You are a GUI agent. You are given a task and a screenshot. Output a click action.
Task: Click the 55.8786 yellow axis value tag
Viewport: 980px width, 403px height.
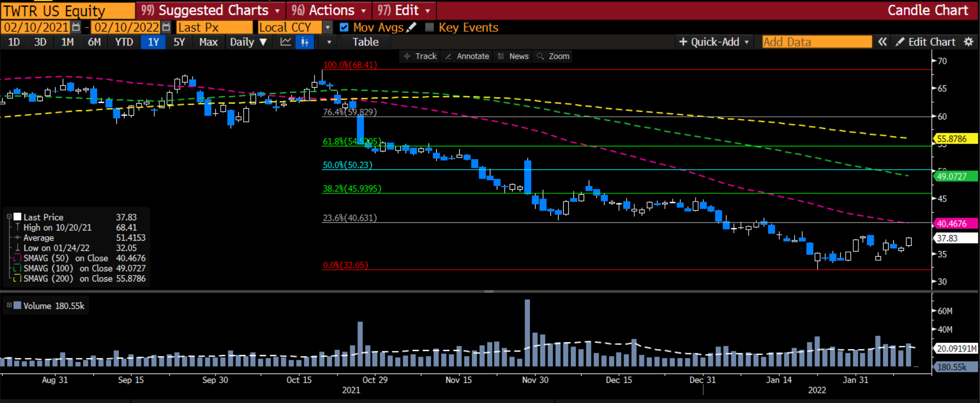(955, 139)
